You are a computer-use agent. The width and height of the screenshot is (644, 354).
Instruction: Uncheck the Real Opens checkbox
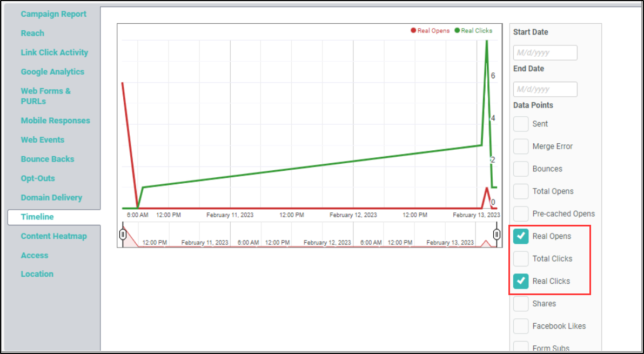tap(521, 236)
